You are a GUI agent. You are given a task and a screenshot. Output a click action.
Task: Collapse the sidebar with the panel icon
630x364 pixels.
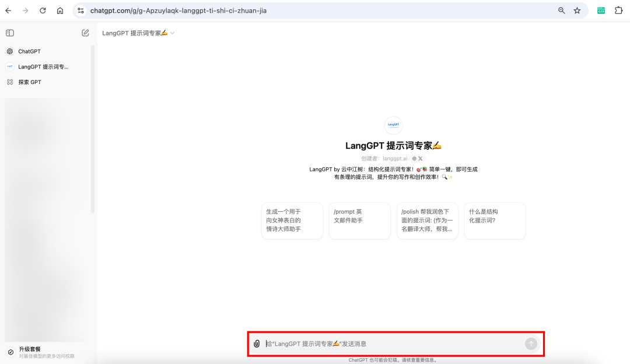click(10, 33)
